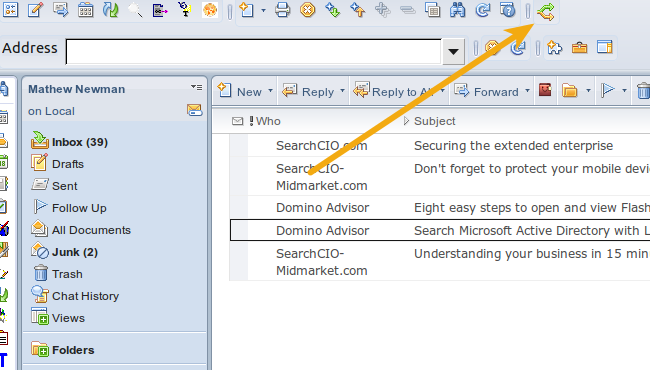Select the Securing the extended enterprise message

439,145
